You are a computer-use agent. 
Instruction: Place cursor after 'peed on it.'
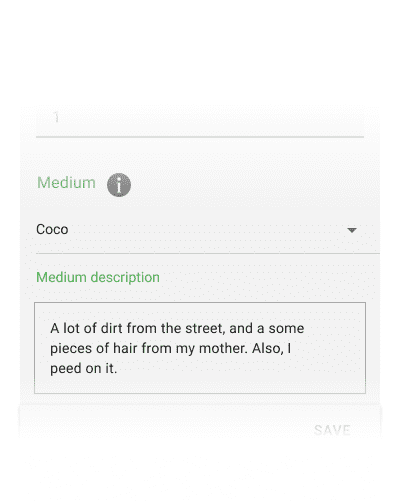118,369
